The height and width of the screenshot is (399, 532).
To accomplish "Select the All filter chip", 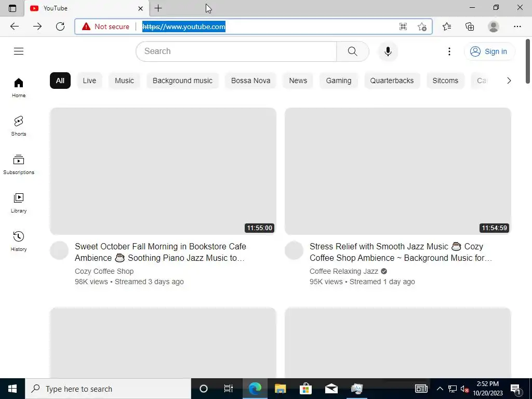I will 60,81.
